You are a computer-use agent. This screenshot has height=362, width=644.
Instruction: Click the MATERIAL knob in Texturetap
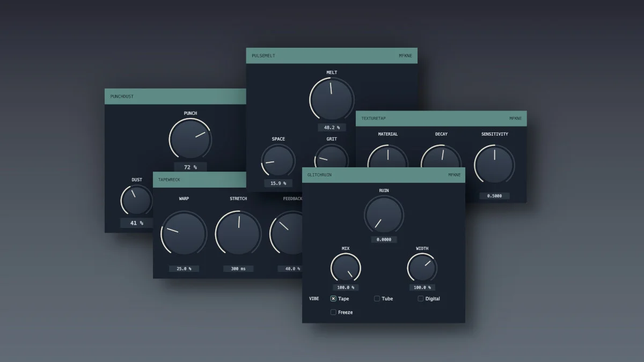tap(387, 156)
